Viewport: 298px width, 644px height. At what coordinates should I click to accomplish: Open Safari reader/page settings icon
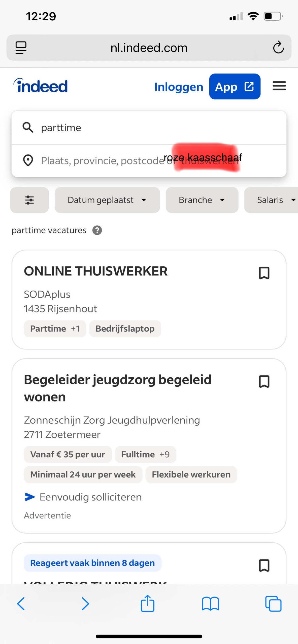pyautogui.click(x=21, y=48)
